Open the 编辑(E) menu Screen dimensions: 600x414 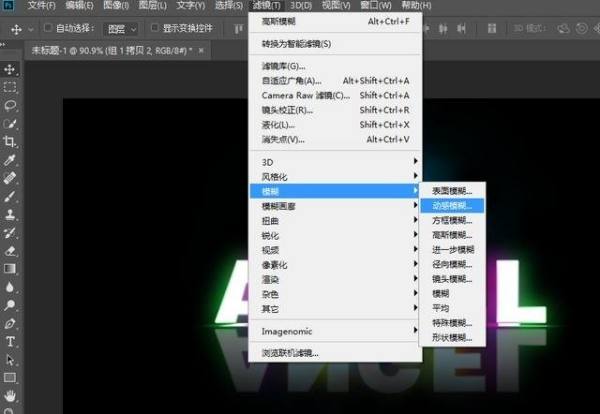pos(79,5)
